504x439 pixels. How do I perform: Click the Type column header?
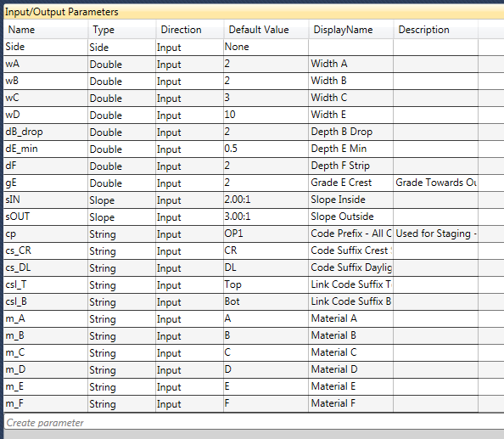pyautogui.click(x=122, y=30)
